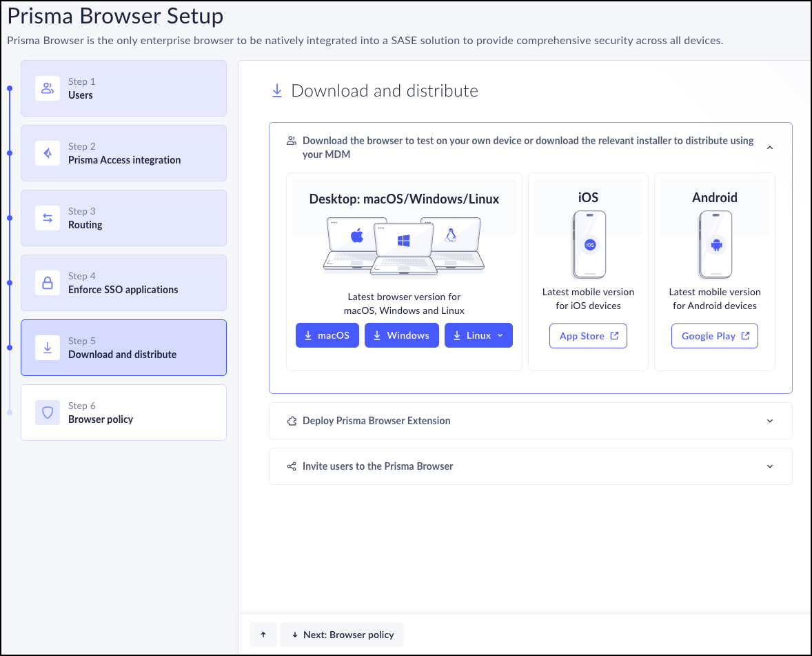This screenshot has width=812, height=656.
Task: Download the macOS installer
Action: coord(327,335)
